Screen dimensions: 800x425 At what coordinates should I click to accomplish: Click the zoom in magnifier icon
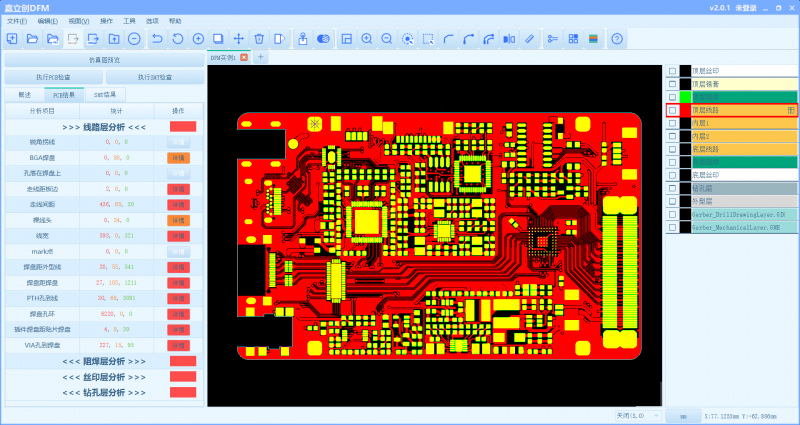click(367, 39)
